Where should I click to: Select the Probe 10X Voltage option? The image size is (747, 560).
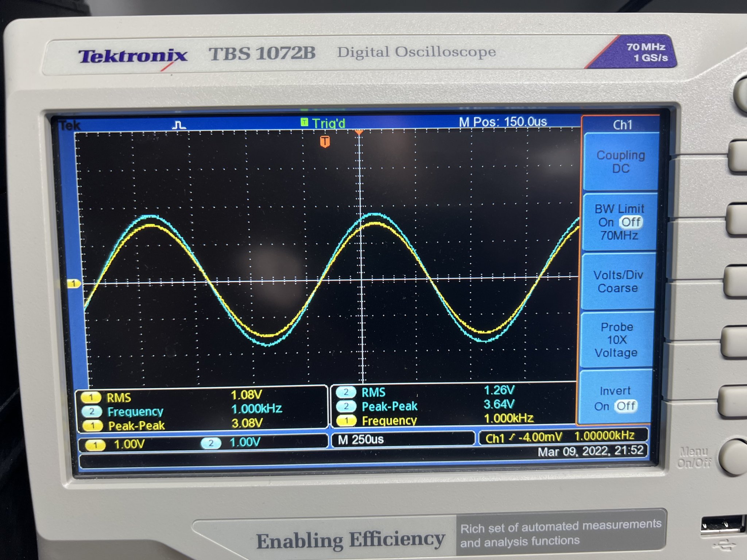coord(616,340)
